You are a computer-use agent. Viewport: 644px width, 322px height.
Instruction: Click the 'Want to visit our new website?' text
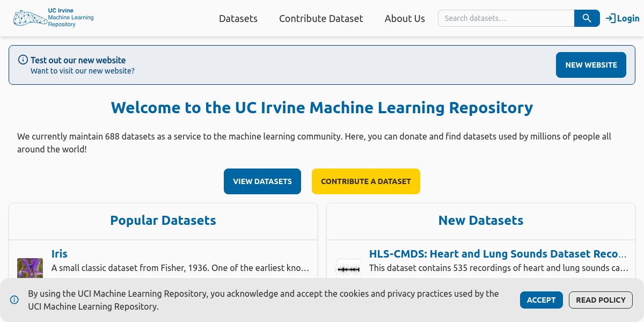coord(83,71)
